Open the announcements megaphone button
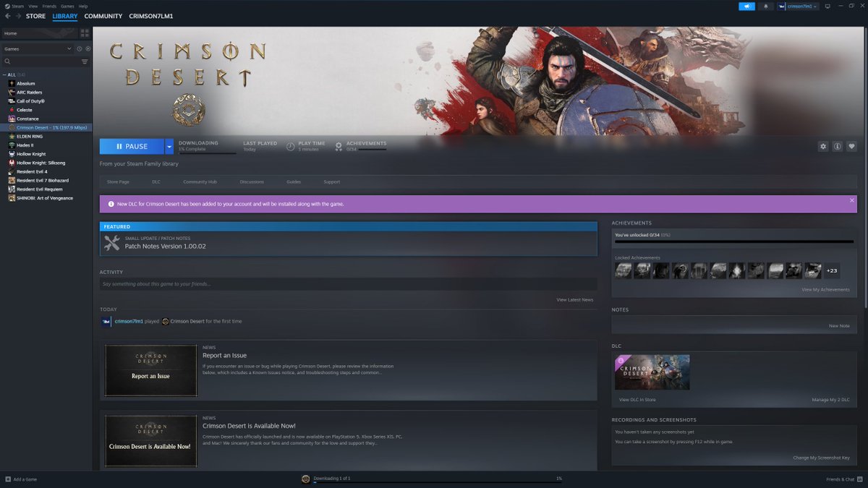This screenshot has height=488, width=868. point(746,7)
